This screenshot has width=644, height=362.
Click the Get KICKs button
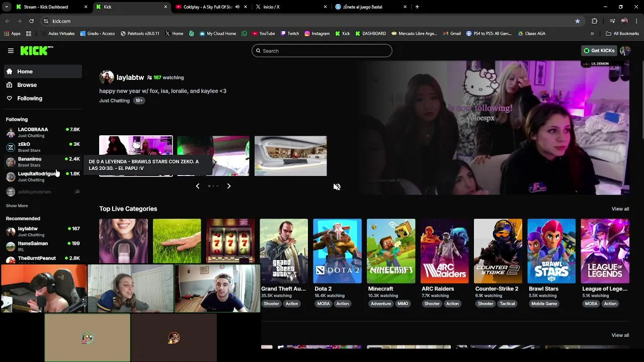tap(599, 51)
